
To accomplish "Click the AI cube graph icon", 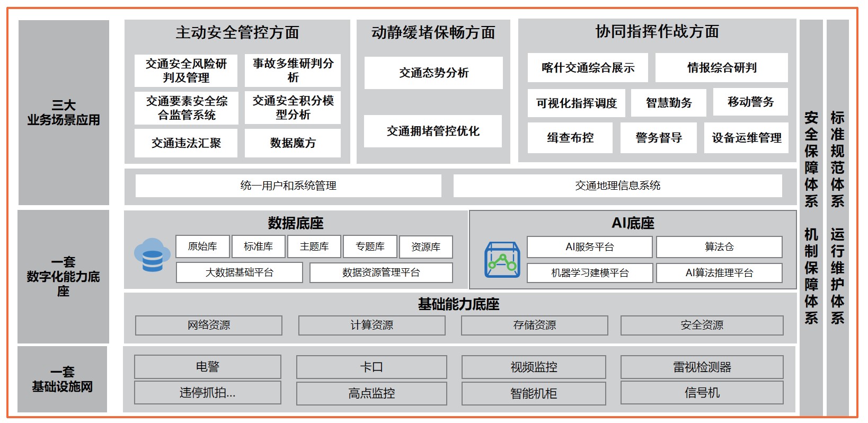I will [x=502, y=259].
